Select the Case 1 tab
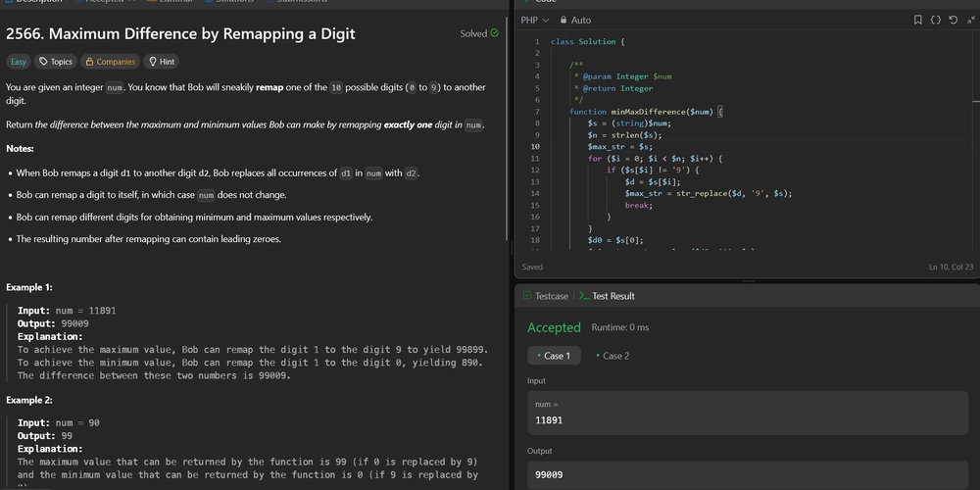Image resolution: width=980 pixels, height=490 pixels. [x=554, y=356]
